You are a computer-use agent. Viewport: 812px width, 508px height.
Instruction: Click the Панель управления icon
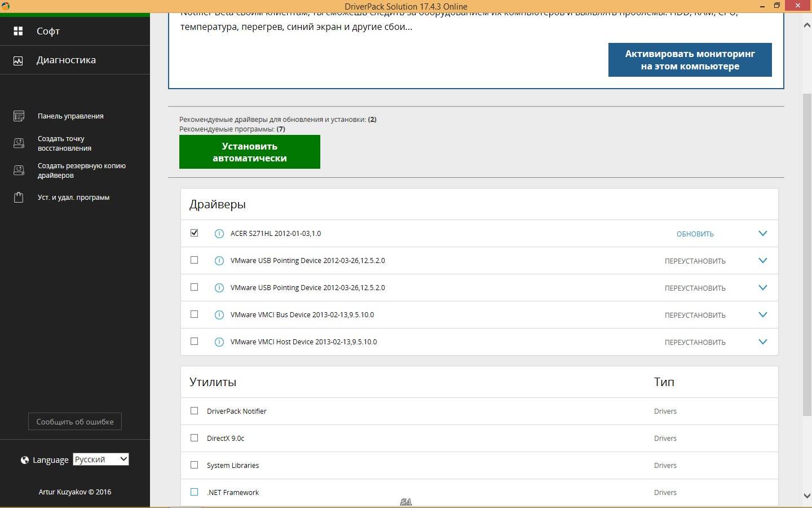(x=19, y=116)
